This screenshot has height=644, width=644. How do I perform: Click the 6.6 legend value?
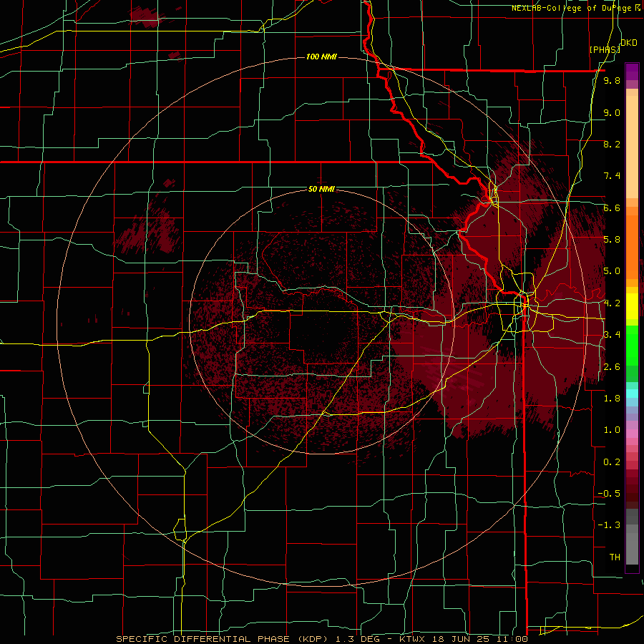(612, 208)
